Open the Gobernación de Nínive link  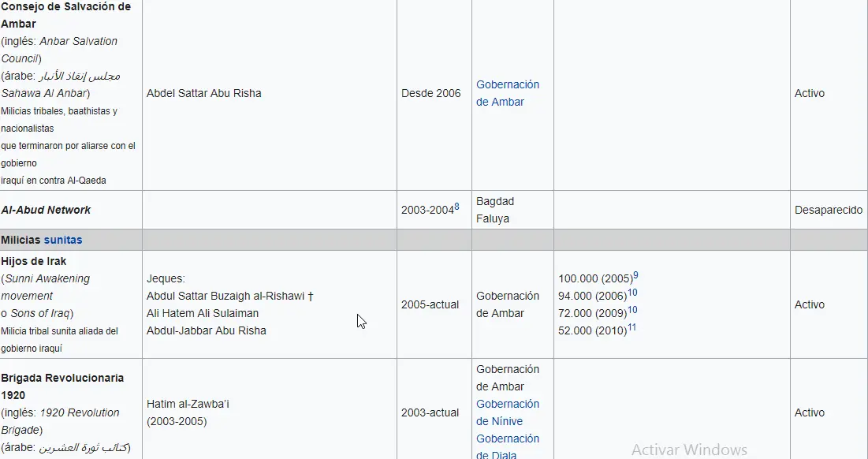pos(507,412)
